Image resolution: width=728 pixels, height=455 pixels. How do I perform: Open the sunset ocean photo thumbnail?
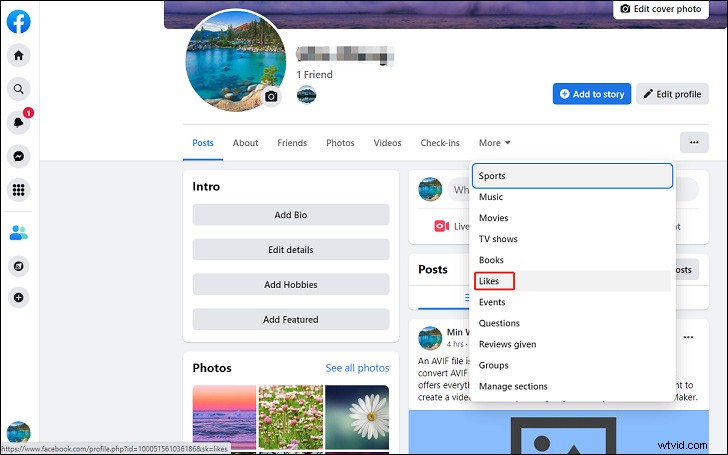pyautogui.click(x=224, y=418)
